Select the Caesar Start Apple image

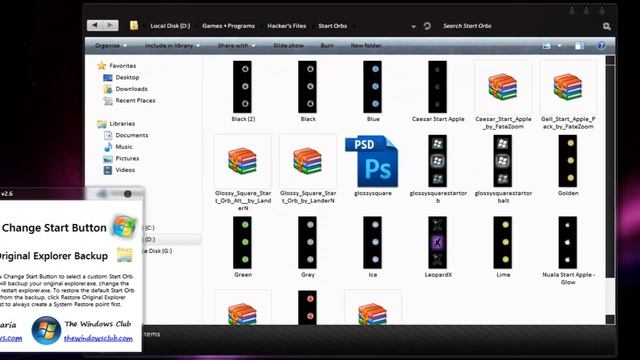pos(438,91)
